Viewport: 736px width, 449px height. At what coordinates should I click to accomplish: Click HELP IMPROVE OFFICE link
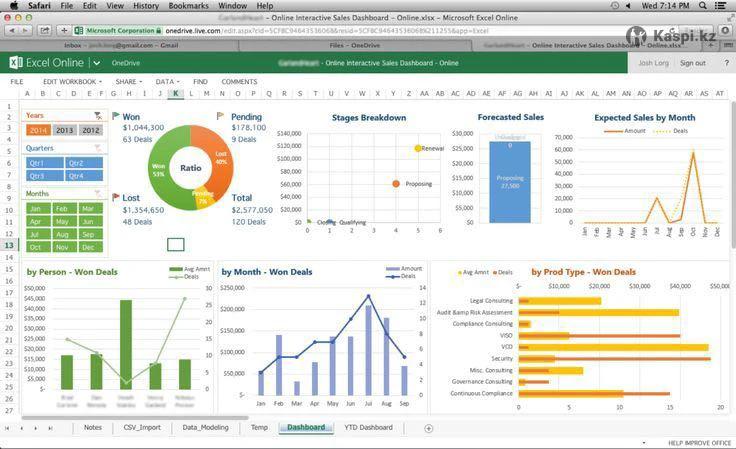tap(699, 443)
